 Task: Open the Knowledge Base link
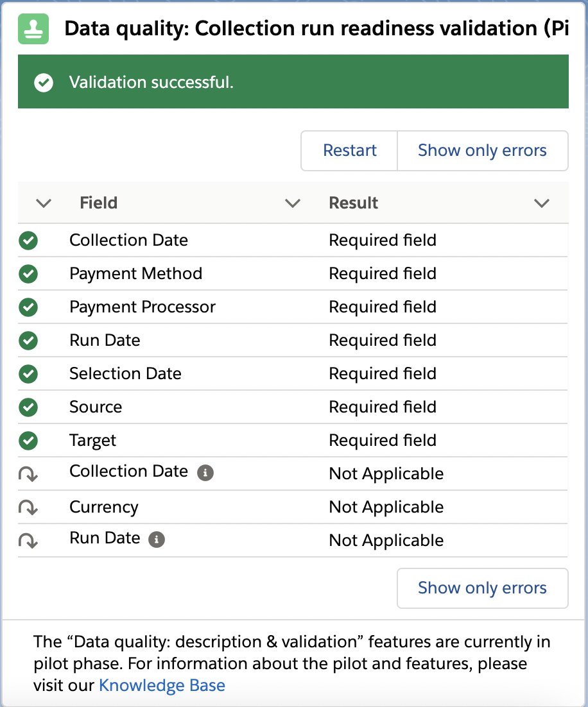click(162, 685)
